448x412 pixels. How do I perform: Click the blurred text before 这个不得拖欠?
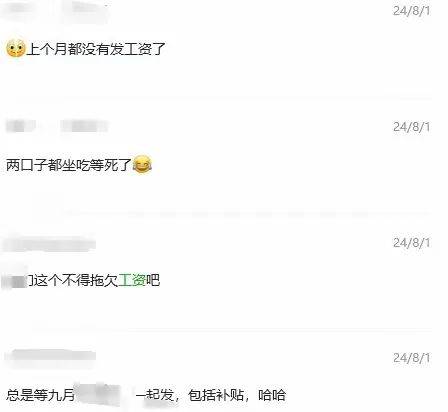click(x=17, y=281)
